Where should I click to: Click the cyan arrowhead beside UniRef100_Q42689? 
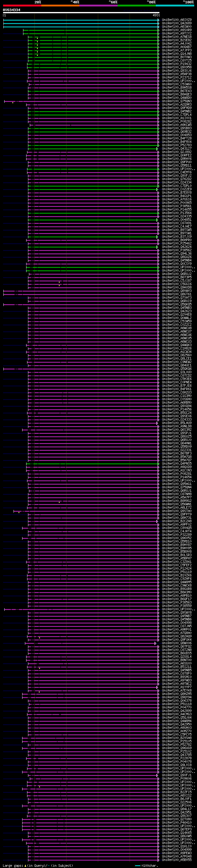pyautogui.click(x=159, y=24)
